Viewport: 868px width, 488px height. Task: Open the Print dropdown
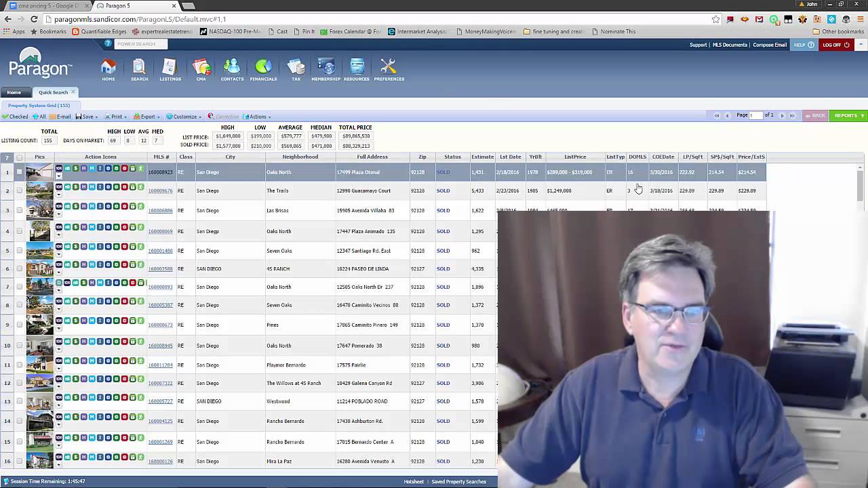tap(116, 117)
